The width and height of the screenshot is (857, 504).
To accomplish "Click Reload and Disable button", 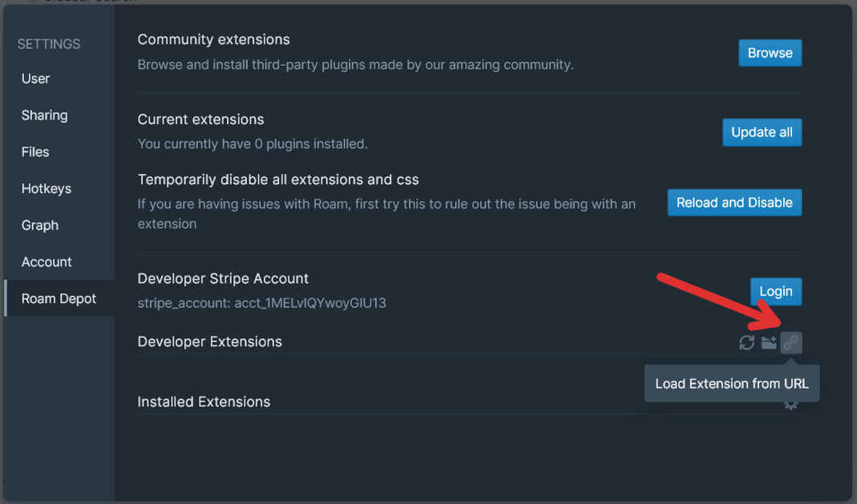I will click(x=734, y=203).
